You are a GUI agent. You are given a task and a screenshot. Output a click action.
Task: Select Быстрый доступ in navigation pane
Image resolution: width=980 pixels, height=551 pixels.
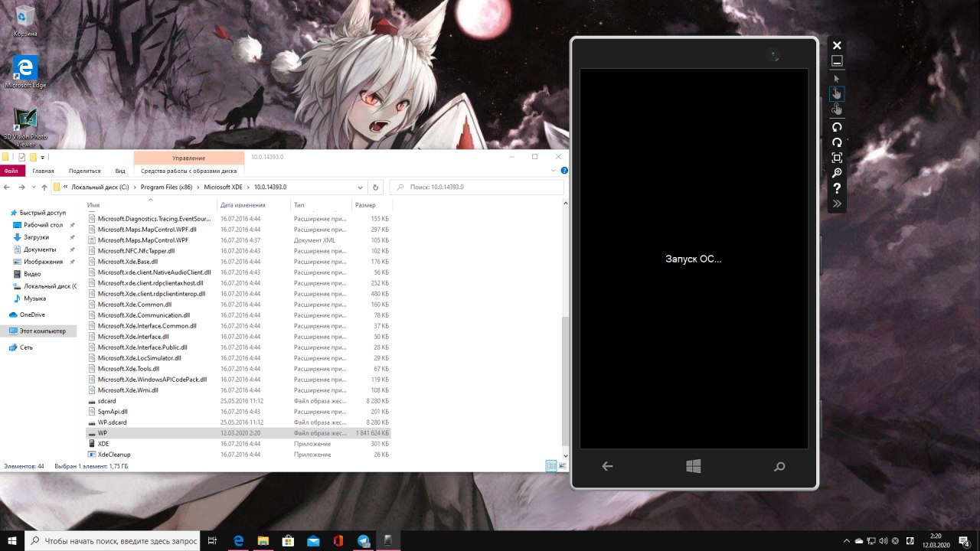[x=43, y=213]
